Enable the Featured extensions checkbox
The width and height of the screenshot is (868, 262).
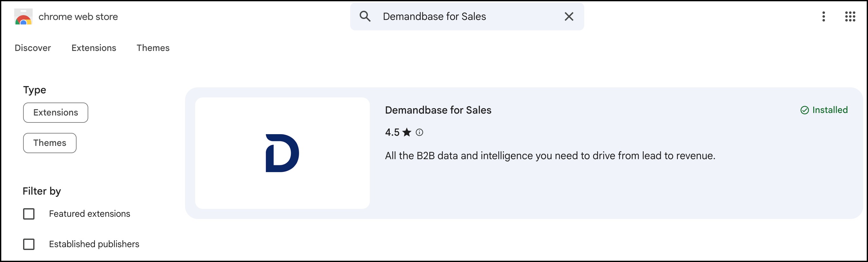click(x=29, y=214)
